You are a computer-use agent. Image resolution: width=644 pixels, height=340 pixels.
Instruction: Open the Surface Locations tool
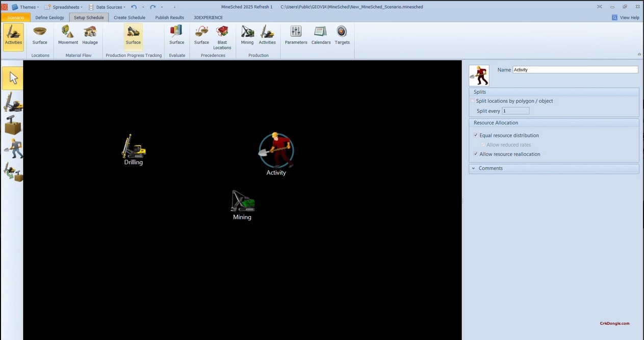tap(39, 35)
